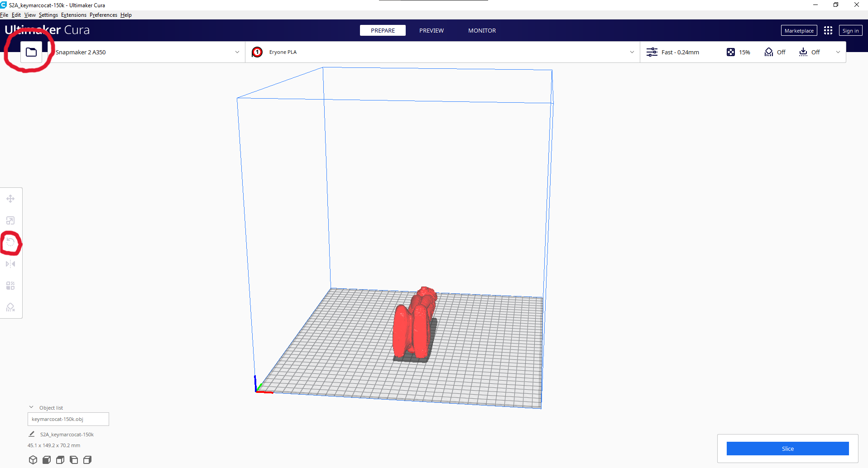Screen dimensions: 868x468
Task: Open the Extensions menu
Action: tap(73, 14)
